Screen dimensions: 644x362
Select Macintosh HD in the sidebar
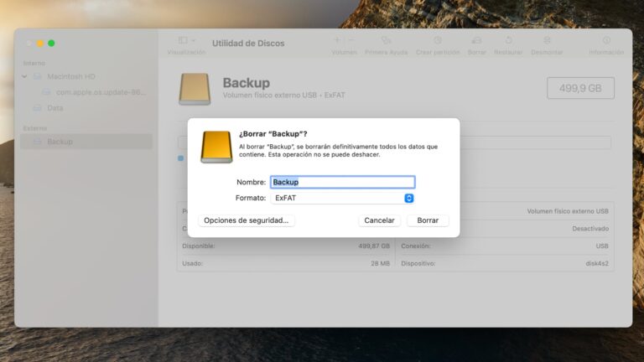[x=71, y=76]
